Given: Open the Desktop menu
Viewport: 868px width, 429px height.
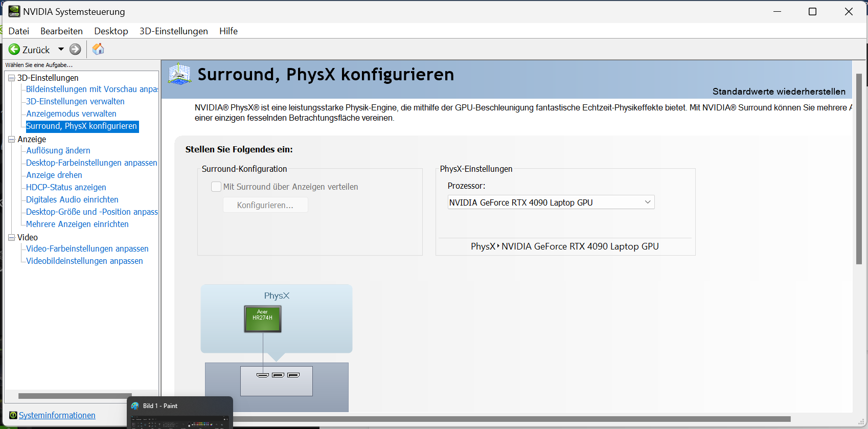Looking at the screenshot, I should click(x=111, y=31).
